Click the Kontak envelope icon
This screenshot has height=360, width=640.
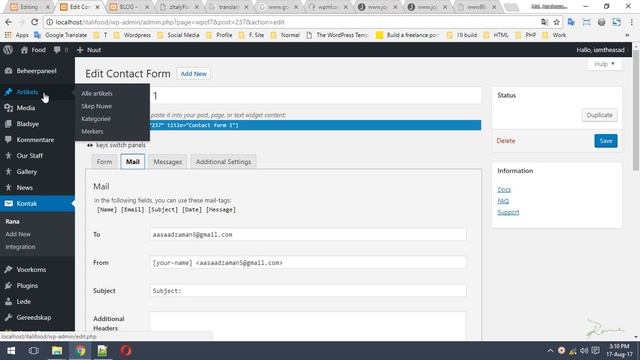point(8,204)
